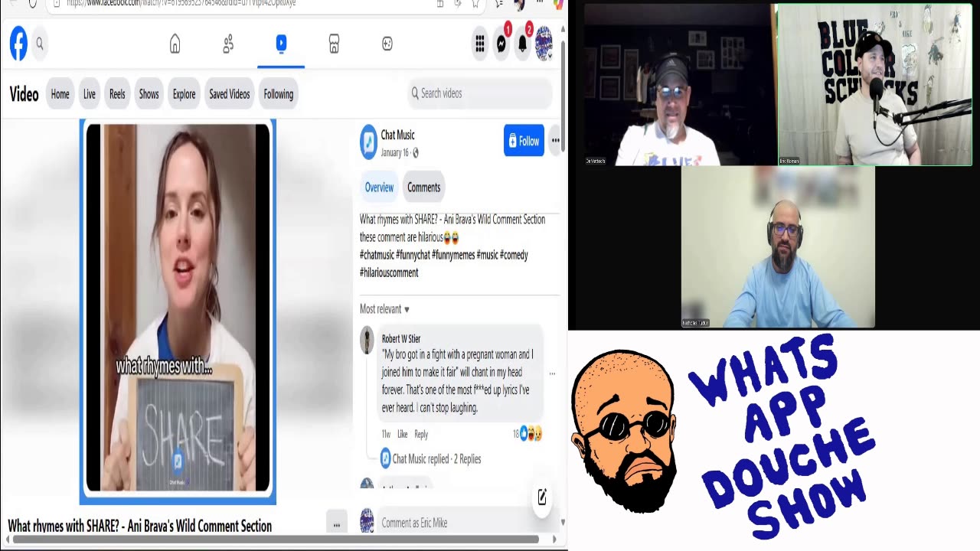Image resolution: width=980 pixels, height=551 pixels.
Task: Open the Friends icon in top navigation
Action: 228,44
